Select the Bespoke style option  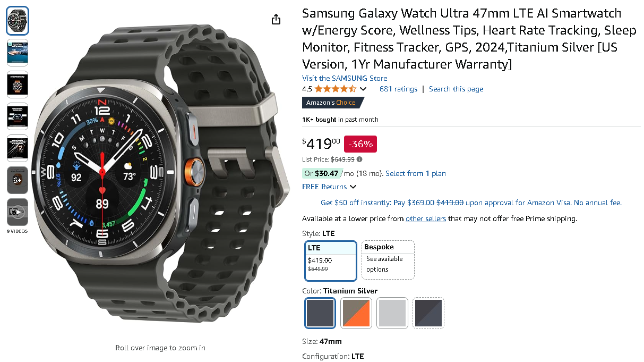pos(388,260)
